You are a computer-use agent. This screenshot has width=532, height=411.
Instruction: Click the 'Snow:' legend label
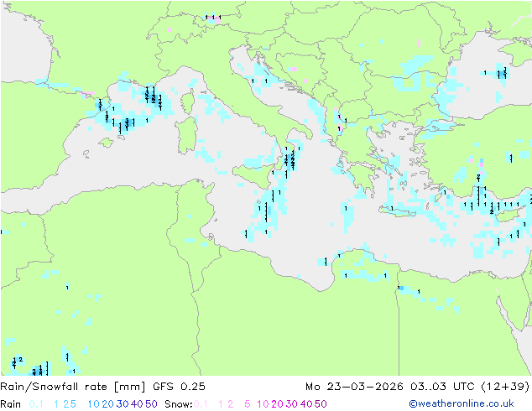[179, 404]
